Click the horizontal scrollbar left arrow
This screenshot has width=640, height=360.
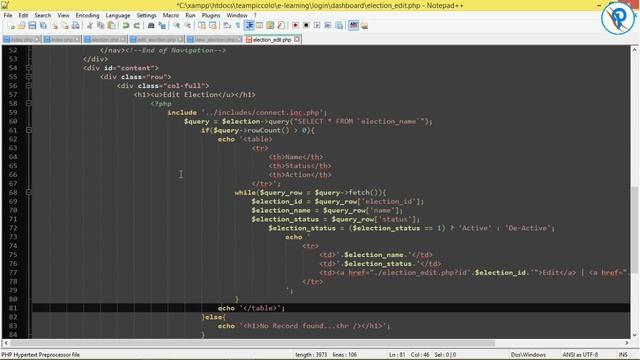pos(6,343)
